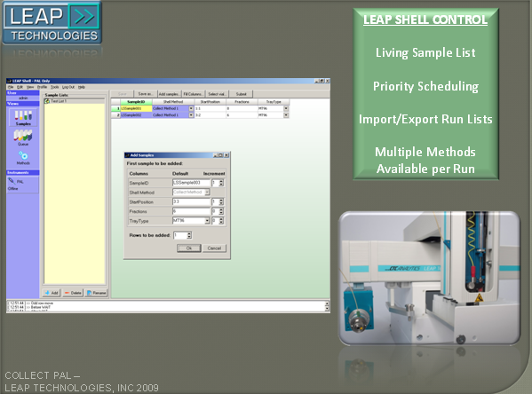The image size is (532, 394).
Task: Open the Samples view icon
Action: [x=23, y=117]
